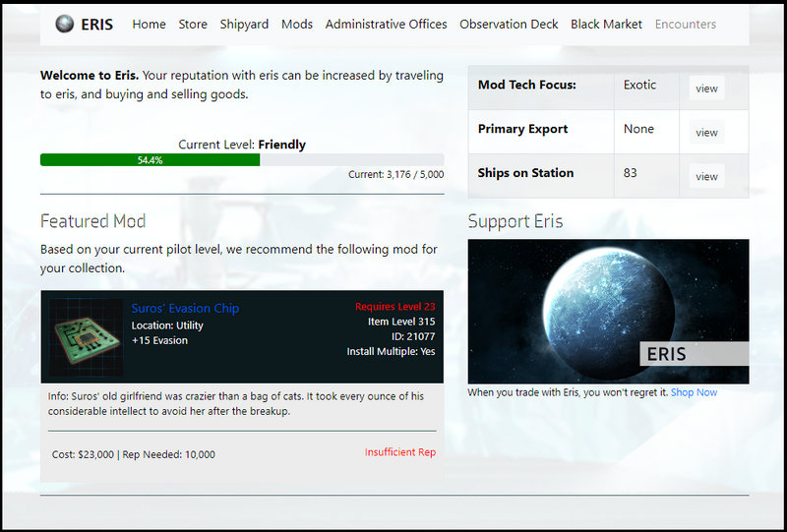Click the Location: Utility text
This screenshot has height=532, width=787.
pos(167,325)
